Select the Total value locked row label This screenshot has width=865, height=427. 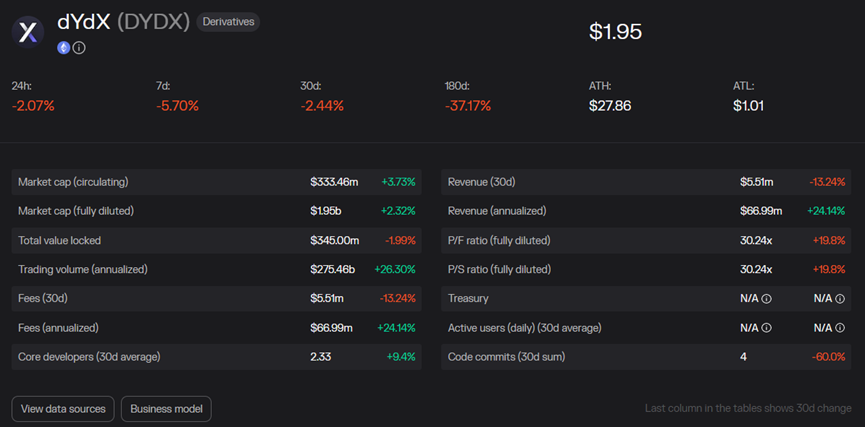tap(59, 240)
